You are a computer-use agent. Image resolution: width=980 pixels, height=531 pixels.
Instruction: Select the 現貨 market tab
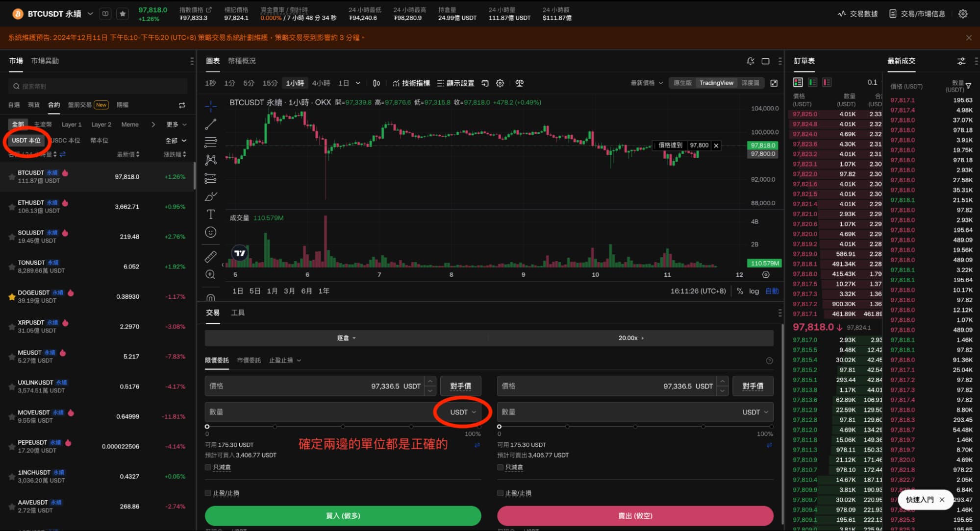coord(33,105)
